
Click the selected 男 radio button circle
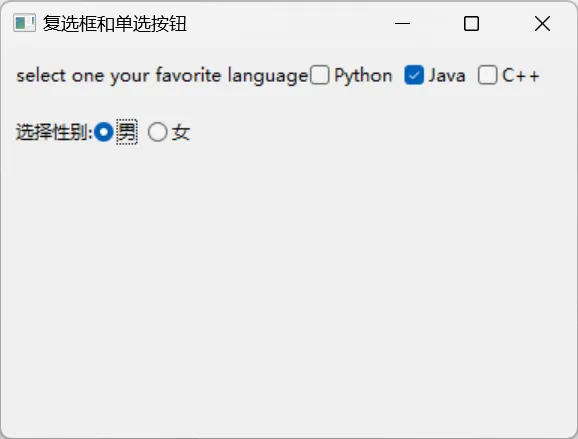[104, 132]
